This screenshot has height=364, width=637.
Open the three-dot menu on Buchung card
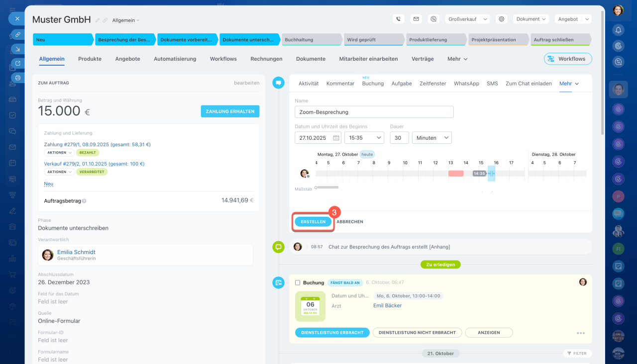pyautogui.click(x=580, y=333)
